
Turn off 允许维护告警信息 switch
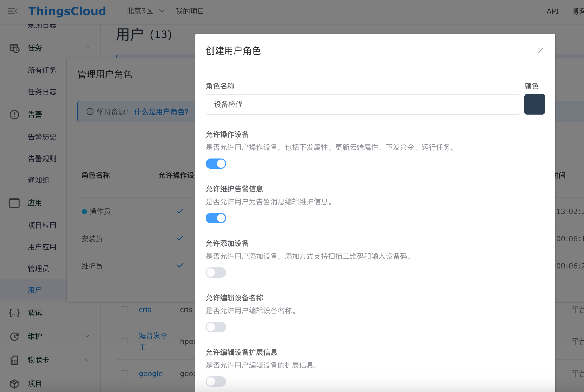click(216, 218)
